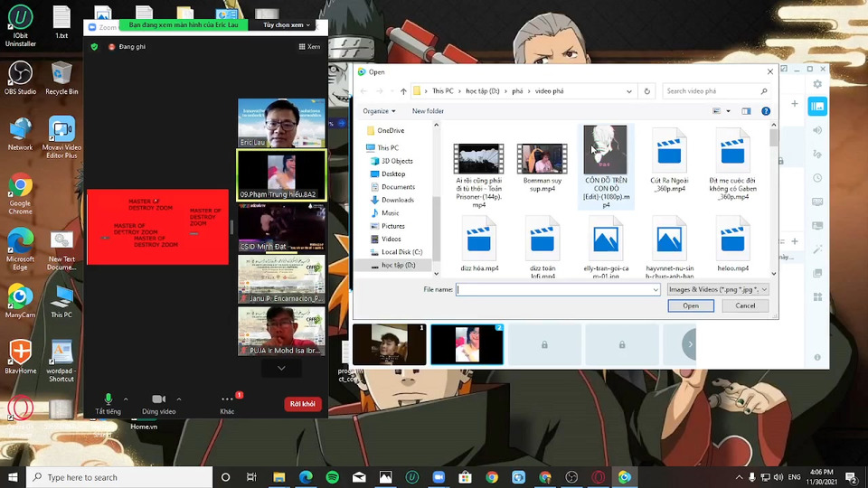Screen dimensions: 868x488
Task: Expand audio options arrow beside Tắt tiếng
Action: click(126, 399)
